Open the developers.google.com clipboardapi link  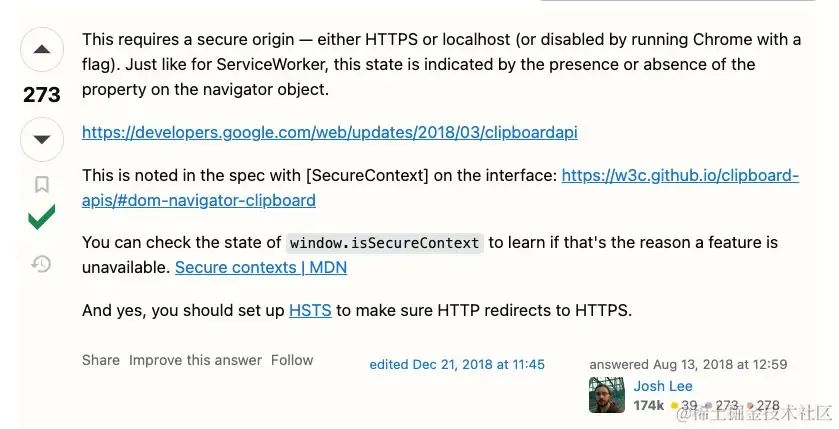click(x=329, y=132)
